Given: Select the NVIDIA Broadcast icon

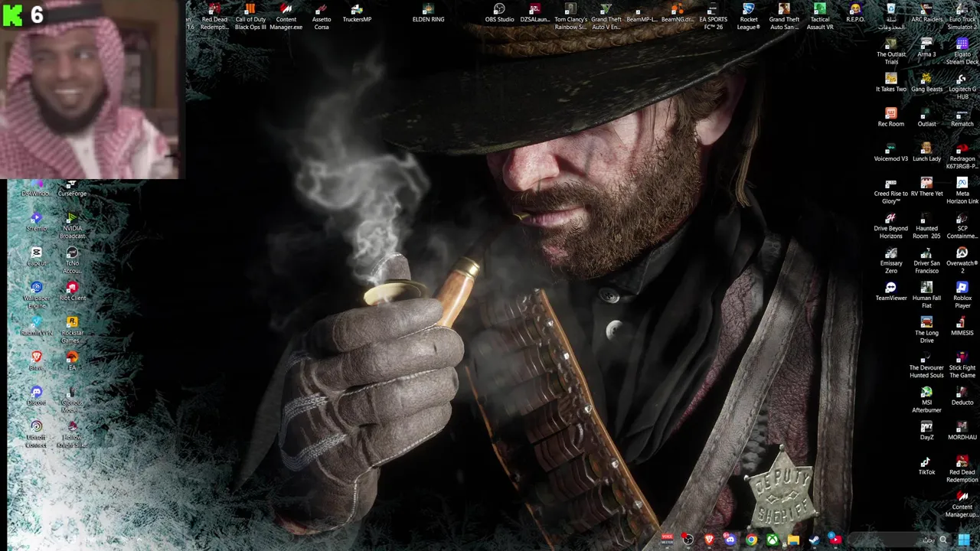Looking at the screenshot, I should pyautogui.click(x=72, y=226).
